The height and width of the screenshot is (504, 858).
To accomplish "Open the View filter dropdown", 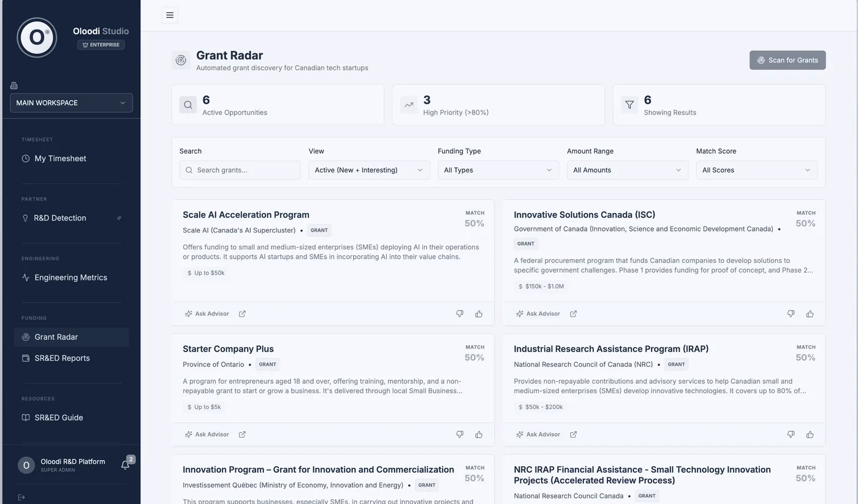I will [x=369, y=170].
